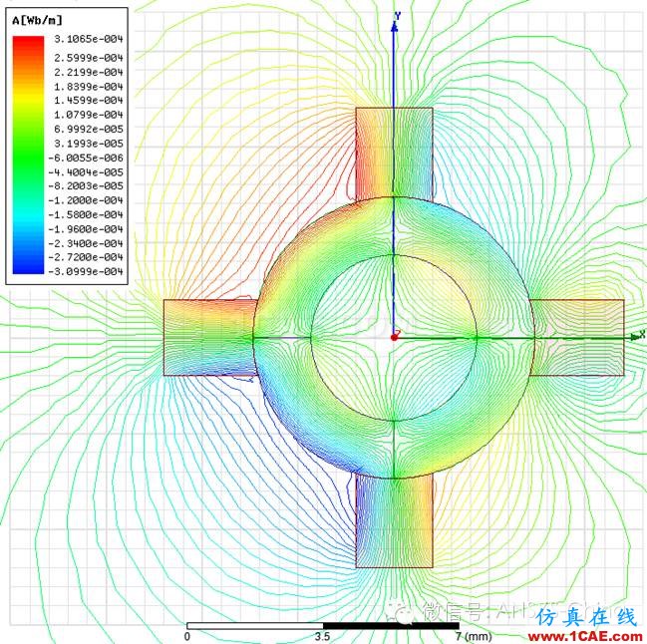Image resolution: width=647 pixels, height=644 pixels.
Task: Select legend value 1.4599e-004
Action: (89, 101)
